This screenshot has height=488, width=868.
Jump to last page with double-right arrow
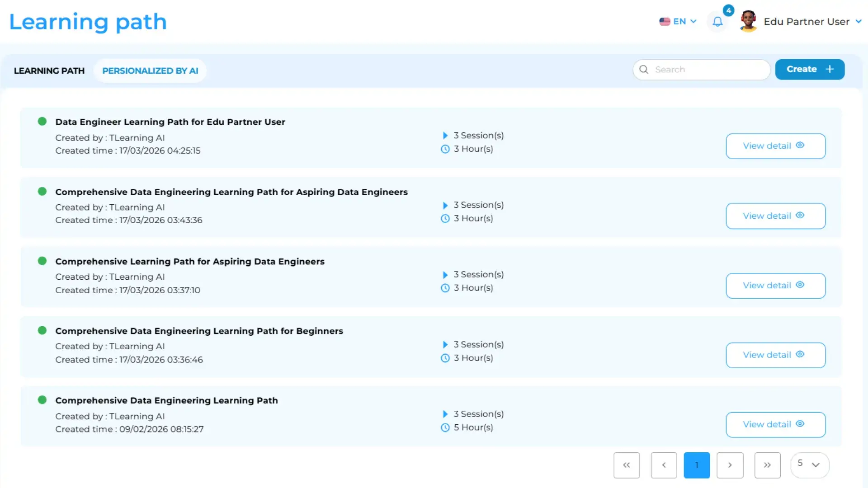[767, 465]
